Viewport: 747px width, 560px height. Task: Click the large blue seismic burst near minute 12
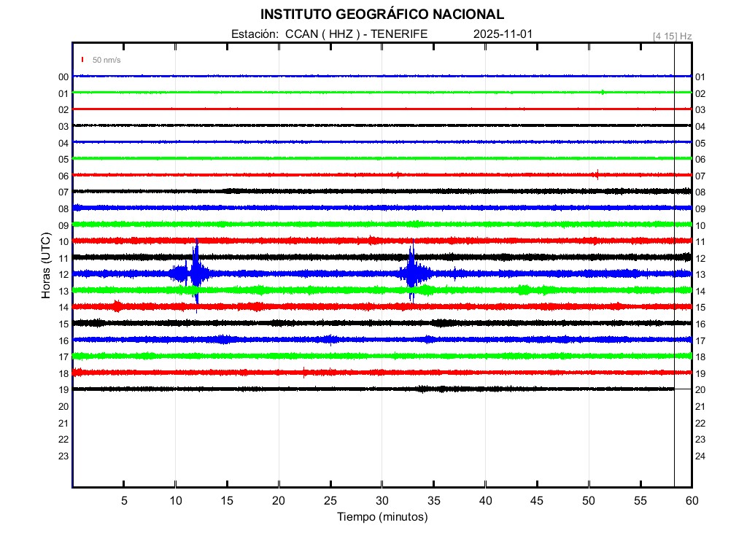(x=196, y=273)
